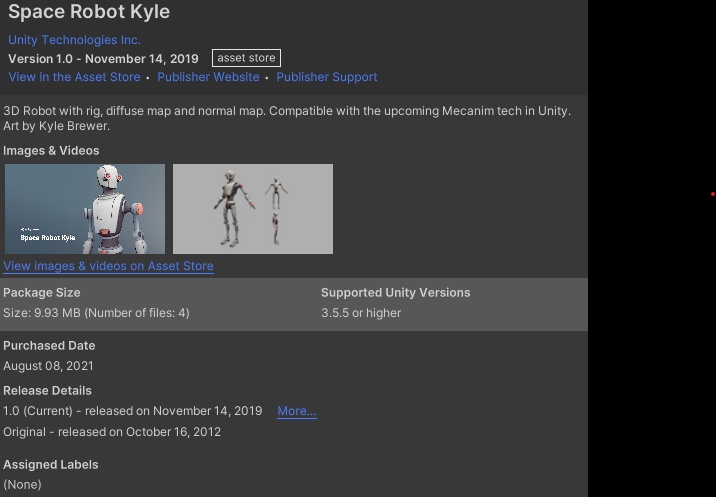This screenshot has width=716, height=497.
Task: Click the Version 1.0 - November 14, 2019 text
Action: pos(103,59)
